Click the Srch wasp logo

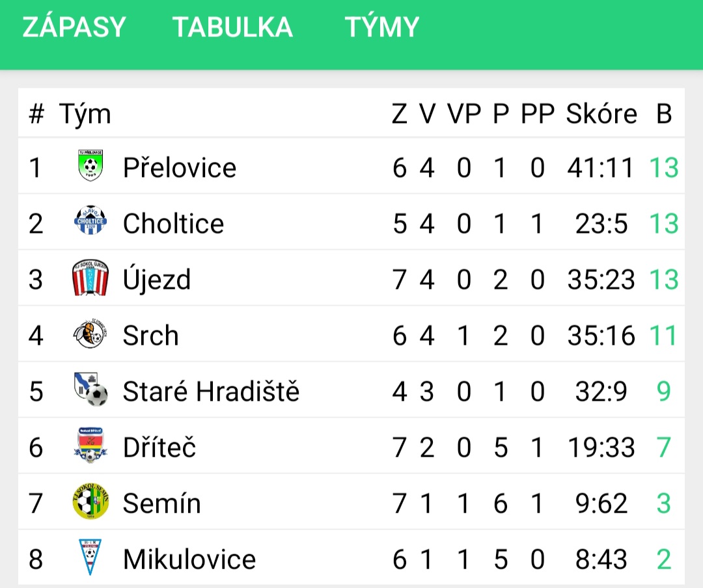[x=90, y=334]
